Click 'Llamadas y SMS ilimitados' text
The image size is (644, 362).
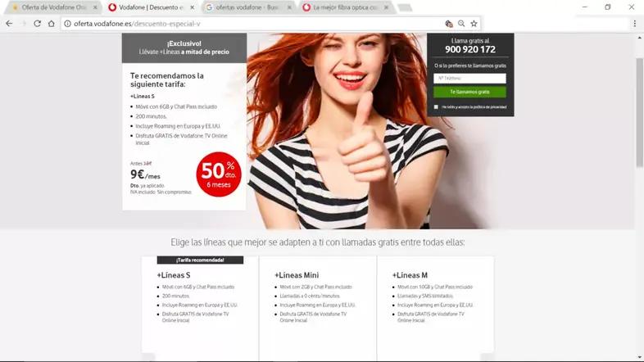(425, 296)
